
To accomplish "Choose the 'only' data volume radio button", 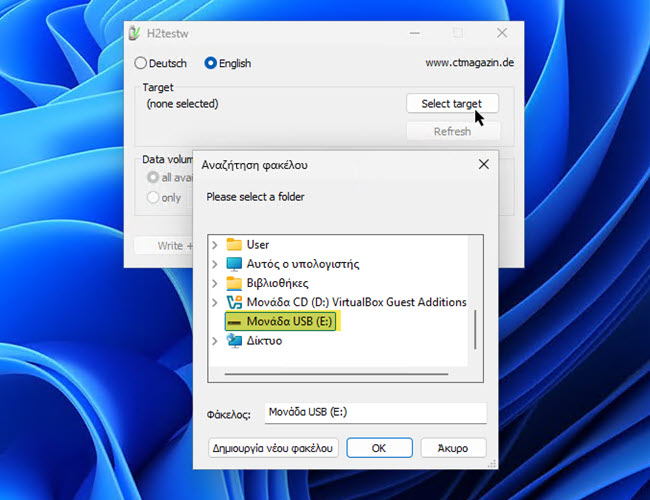I will pyautogui.click(x=153, y=197).
